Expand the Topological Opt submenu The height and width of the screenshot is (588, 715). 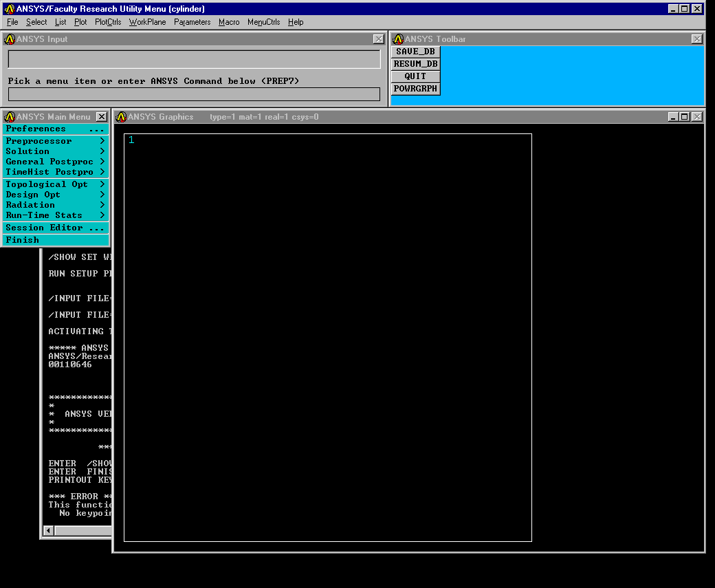point(56,184)
